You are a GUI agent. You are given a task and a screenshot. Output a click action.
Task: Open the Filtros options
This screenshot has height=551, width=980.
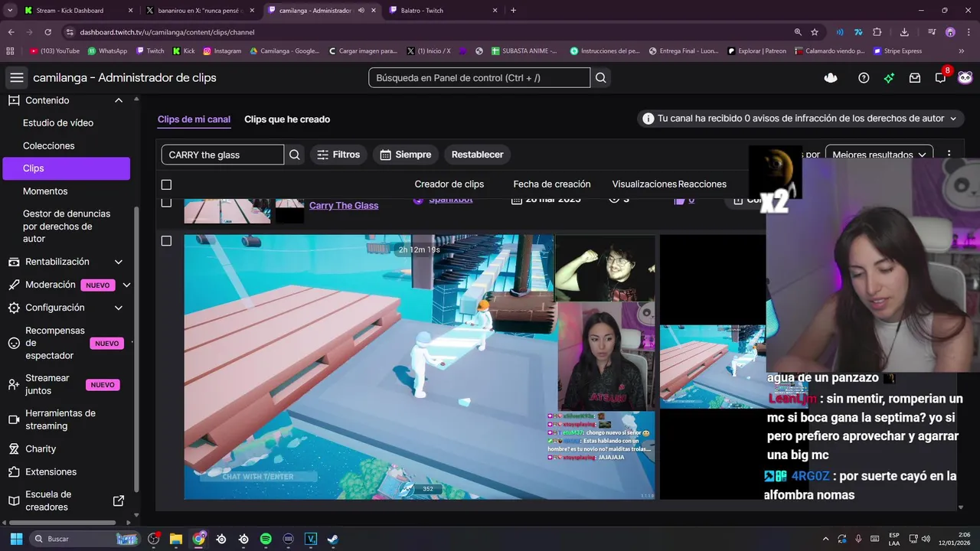point(338,155)
